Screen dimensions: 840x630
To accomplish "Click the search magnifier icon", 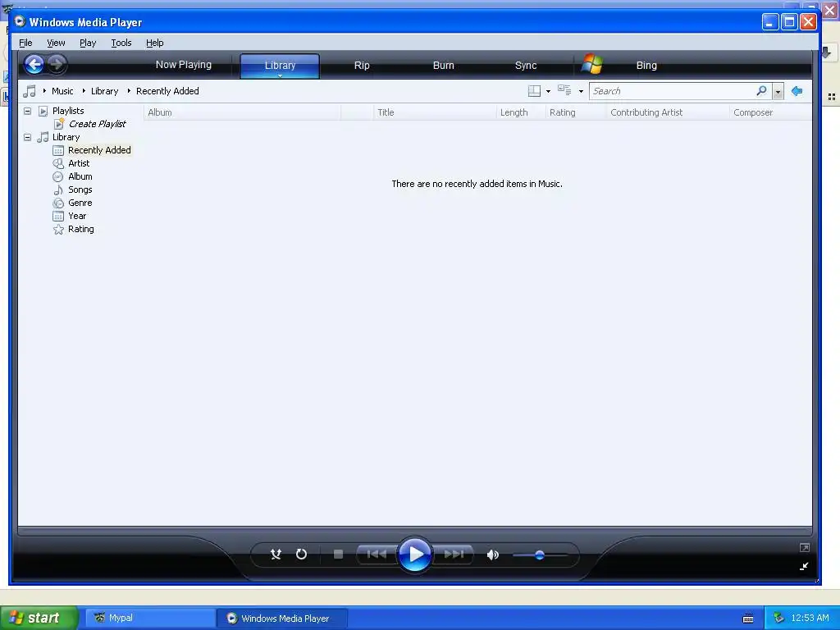I will pos(761,90).
